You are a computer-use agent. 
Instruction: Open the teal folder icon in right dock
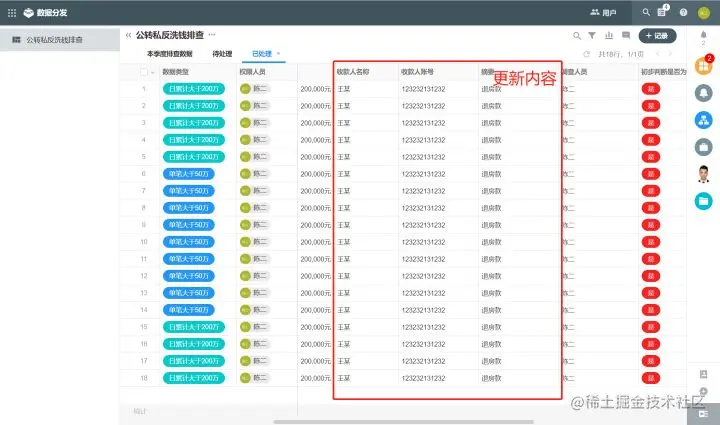pos(703,201)
